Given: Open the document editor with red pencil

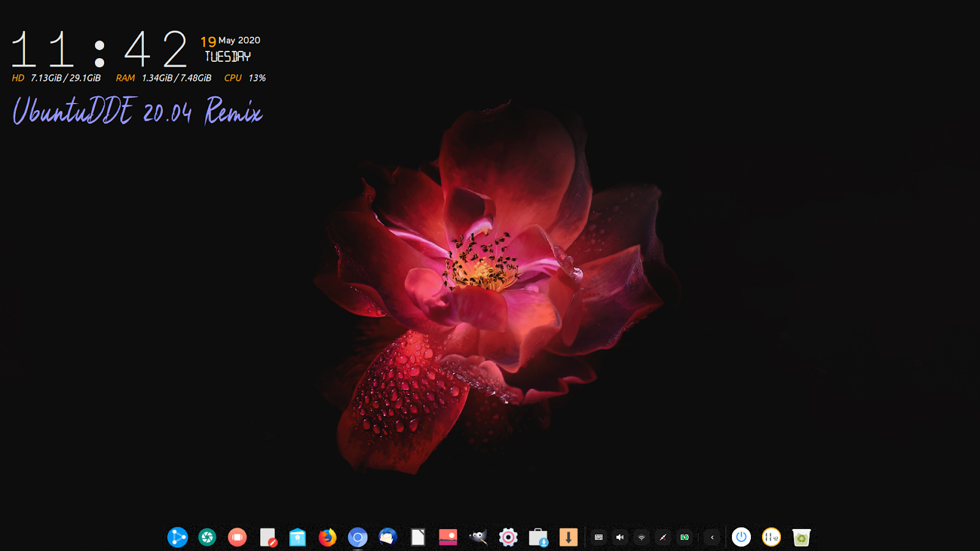Looking at the screenshot, I should pyautogui.click(x=268, y=538).
